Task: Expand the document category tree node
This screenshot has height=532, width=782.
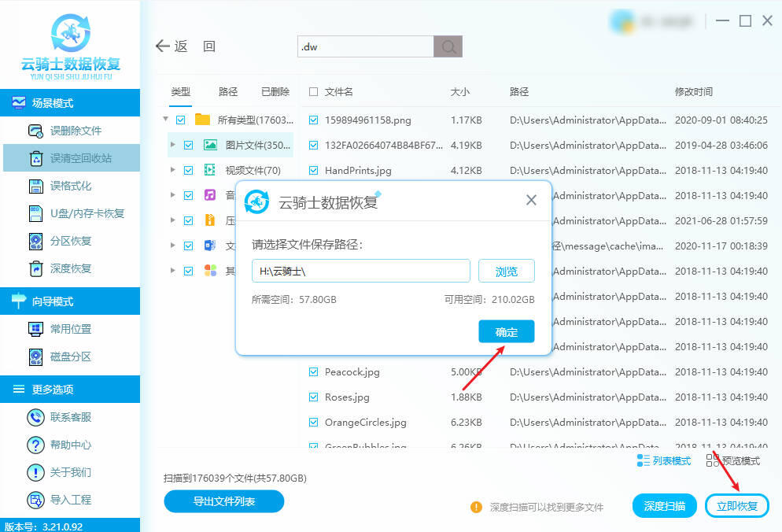Action: (172, 245)
